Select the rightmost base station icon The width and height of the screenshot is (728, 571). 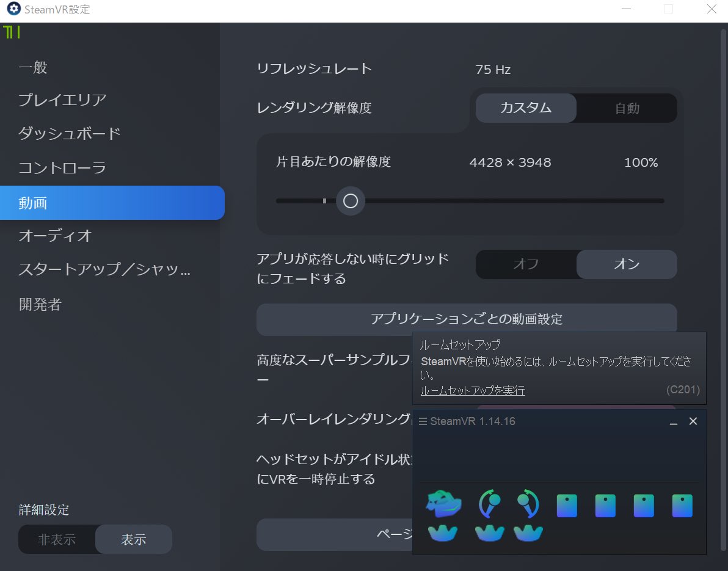tap(682, 504)
